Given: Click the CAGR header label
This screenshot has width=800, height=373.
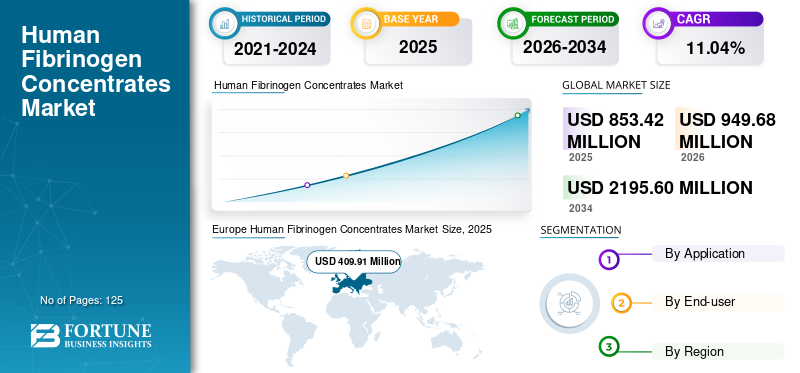Looking at the screenshot, I should coord(693,19).
